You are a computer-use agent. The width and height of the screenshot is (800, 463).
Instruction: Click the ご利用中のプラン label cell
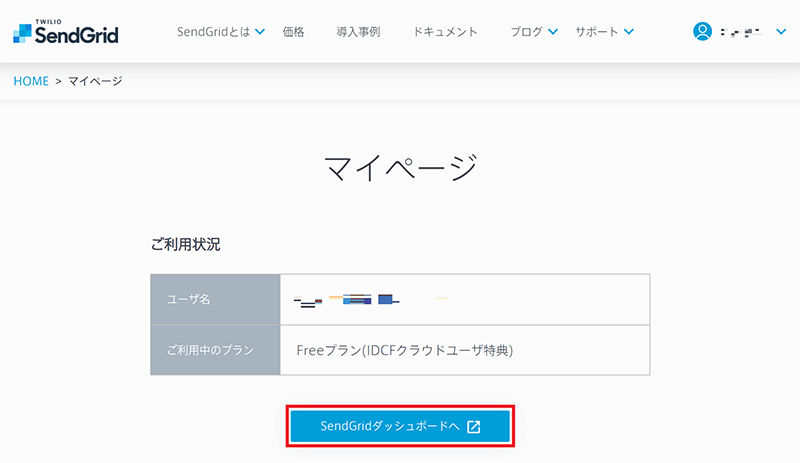(215, 350)
